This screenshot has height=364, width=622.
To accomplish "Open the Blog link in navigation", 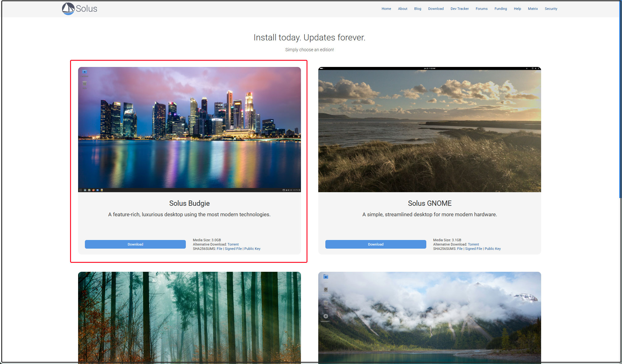I will [x=417, y=9].
